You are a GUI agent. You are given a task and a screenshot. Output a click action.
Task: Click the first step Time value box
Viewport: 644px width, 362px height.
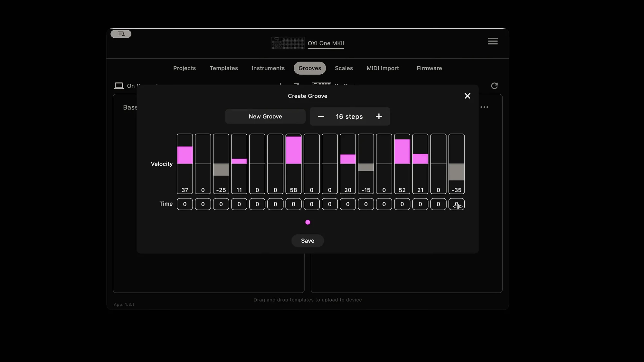point(185,204)
